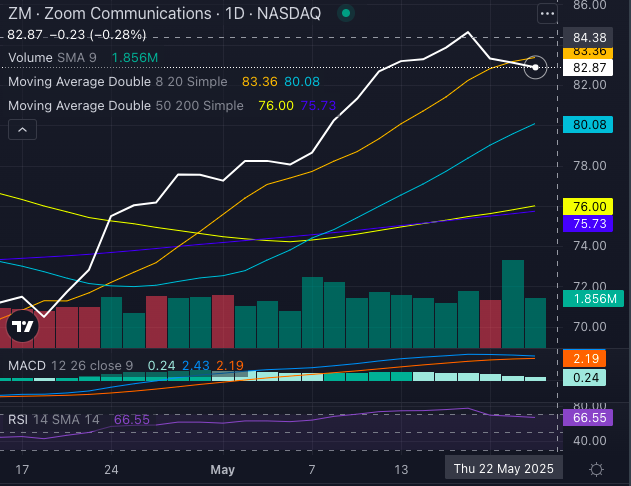
Task: Click the green market status dot
Action: pos(345,13)
